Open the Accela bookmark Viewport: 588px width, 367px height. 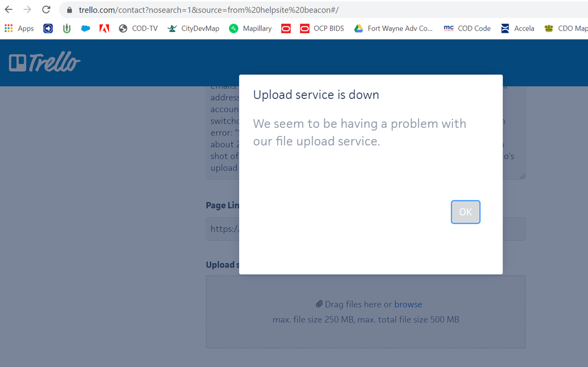pyautogui.click(x=517, y=28)
